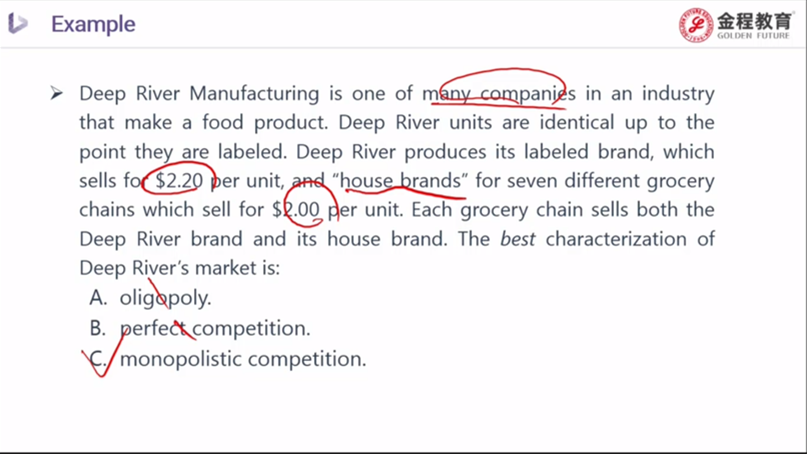This screenshot has height=454, width=807.
Task: Select answer B. perfect competition
Action: 200,328
